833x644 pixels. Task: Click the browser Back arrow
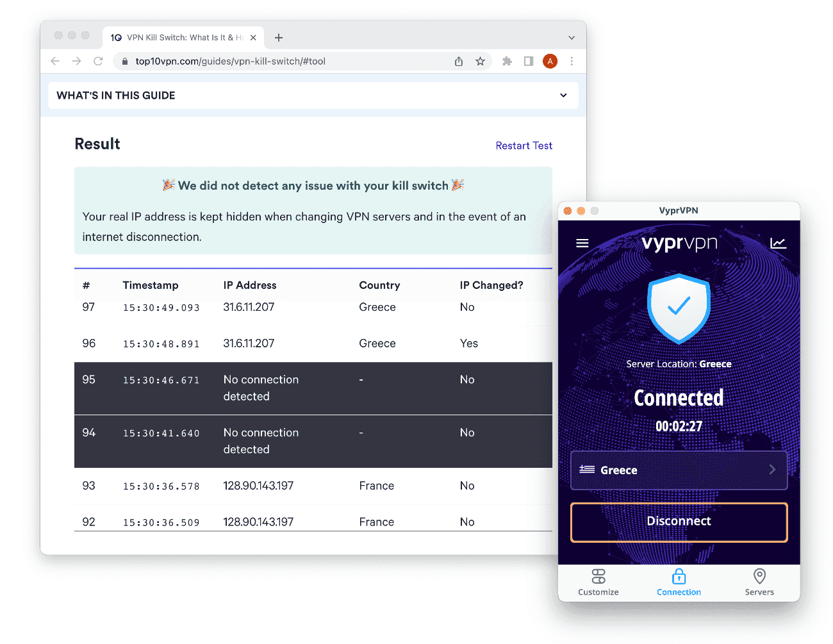55,61
